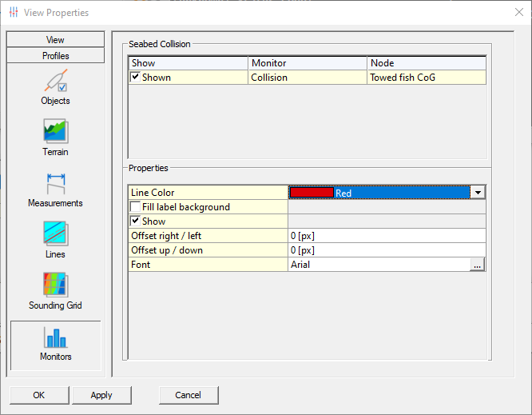532x415 pixels.
Task: Select the Monitors bar chart icon
Action: (x=55, y=337)
